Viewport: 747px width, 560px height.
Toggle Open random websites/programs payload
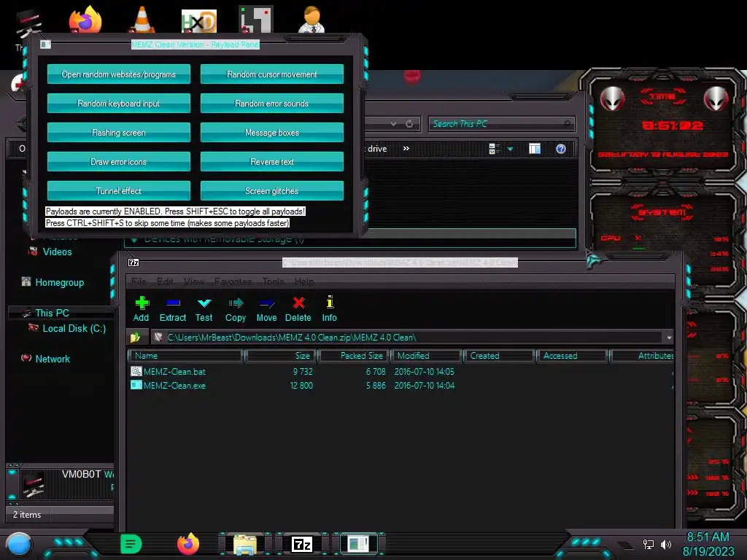click(x=119, y=74)
